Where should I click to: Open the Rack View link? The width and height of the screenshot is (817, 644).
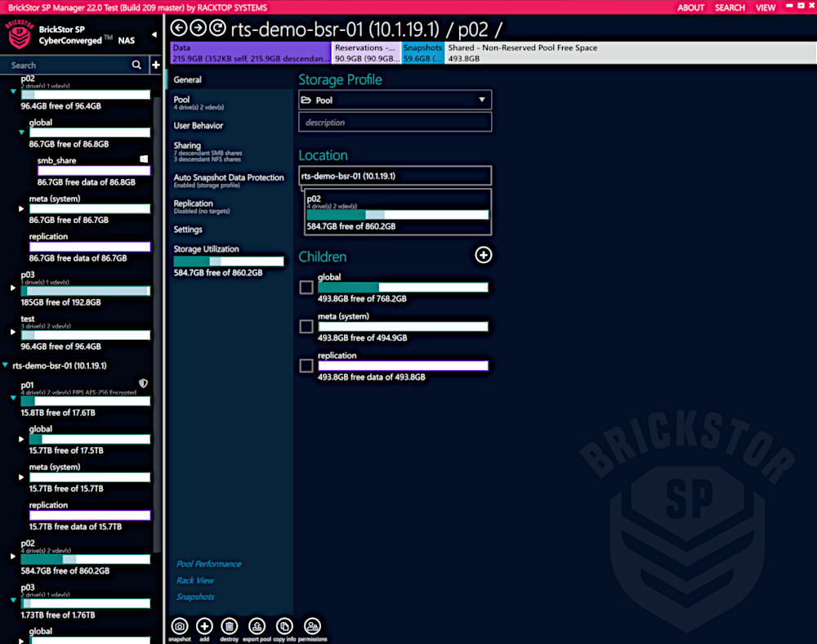coord(196,580)
